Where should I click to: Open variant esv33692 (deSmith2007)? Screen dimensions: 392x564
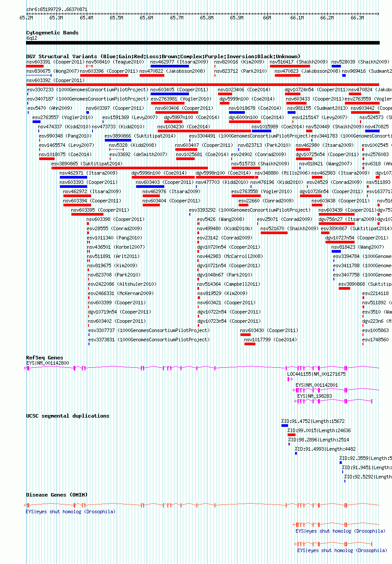click(138, 154)
